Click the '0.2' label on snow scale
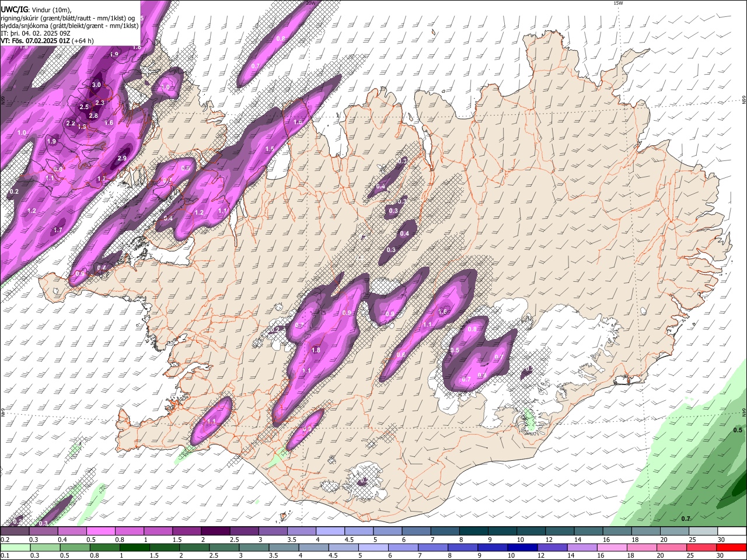 coord(4,540)
